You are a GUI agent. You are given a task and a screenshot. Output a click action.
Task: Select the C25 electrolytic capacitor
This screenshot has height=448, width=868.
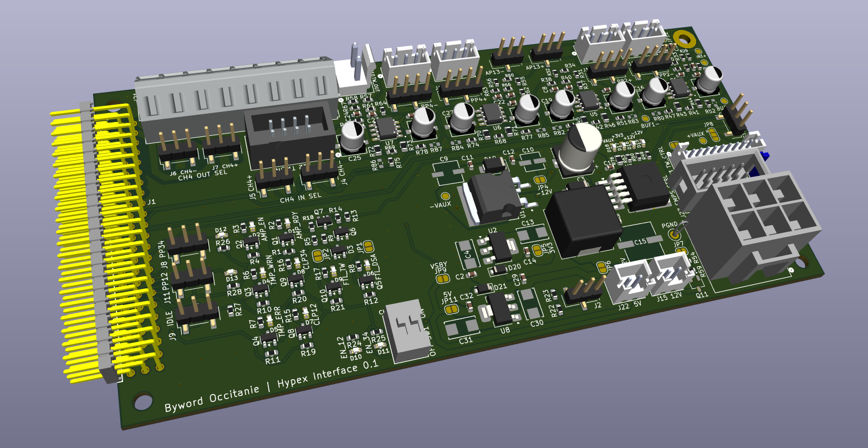click(x=353, y=137)
